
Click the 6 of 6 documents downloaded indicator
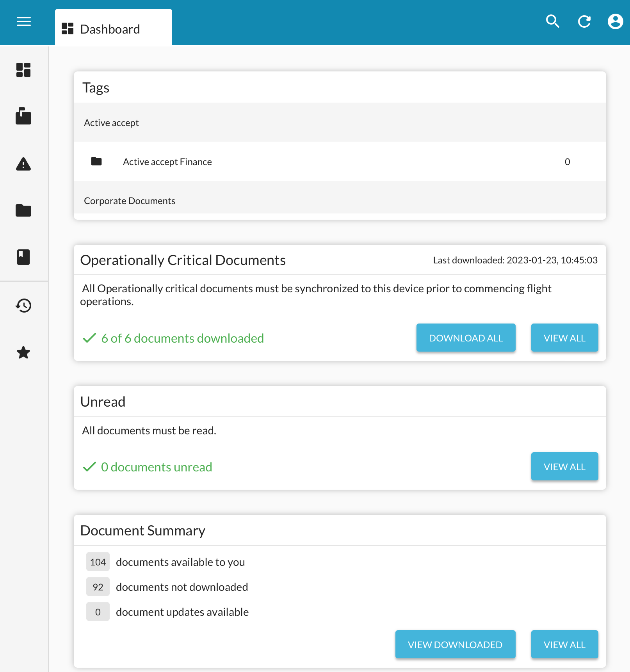point(182,338)
